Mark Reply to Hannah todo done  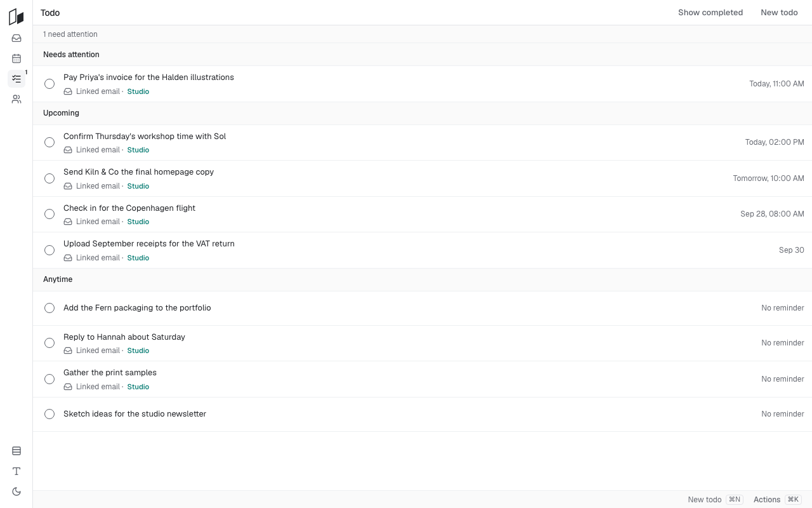49,343
